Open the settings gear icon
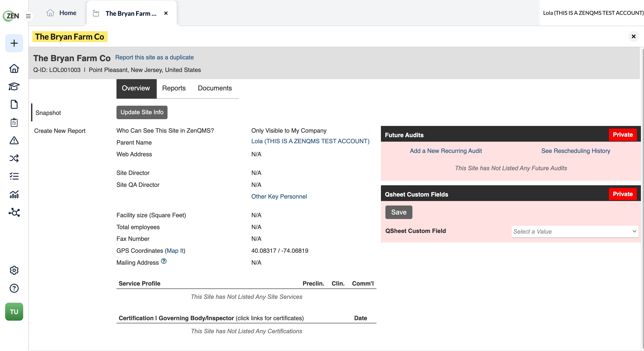The width and height of the screenshot is (644, 351). pos(14,270)
